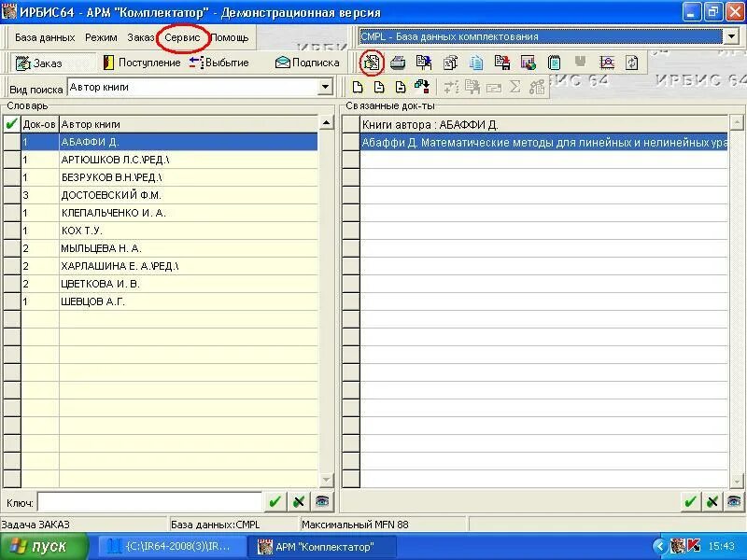Click eye icon button in dictionary panel bottom
The image size is (747, 560).
coord(322,502)
